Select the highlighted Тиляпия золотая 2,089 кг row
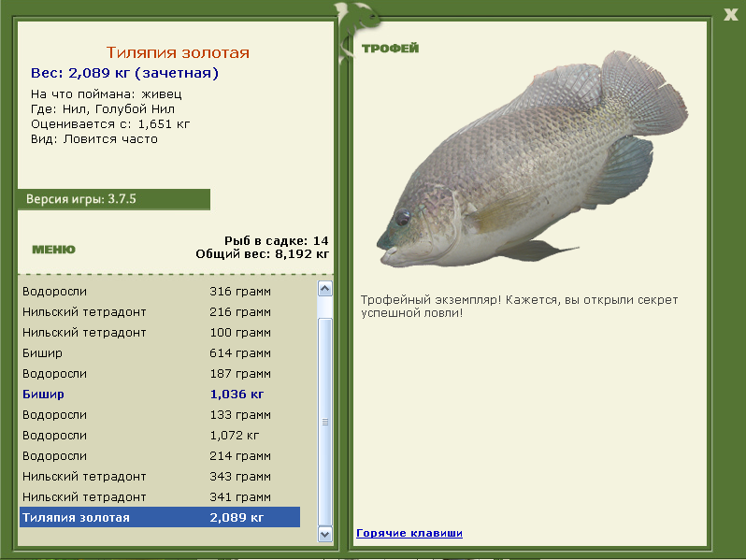The width and height of the screenshot is (746, 560). pyautogui.click(x=160, y=517)
